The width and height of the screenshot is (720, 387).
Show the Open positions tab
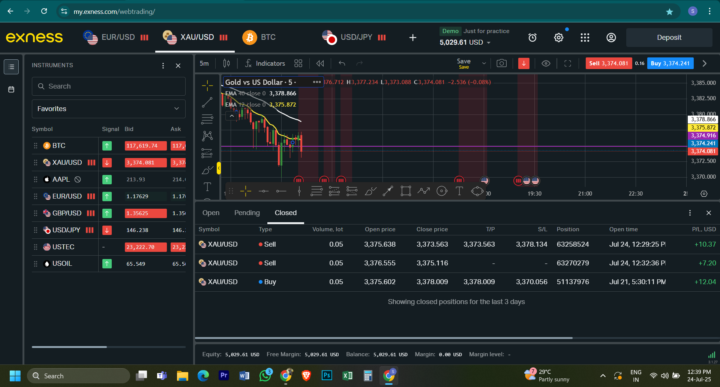click(211, 213)
